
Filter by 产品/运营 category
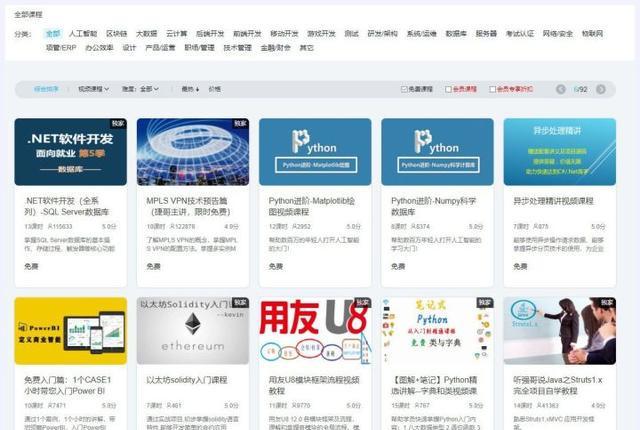coord(160,48)
